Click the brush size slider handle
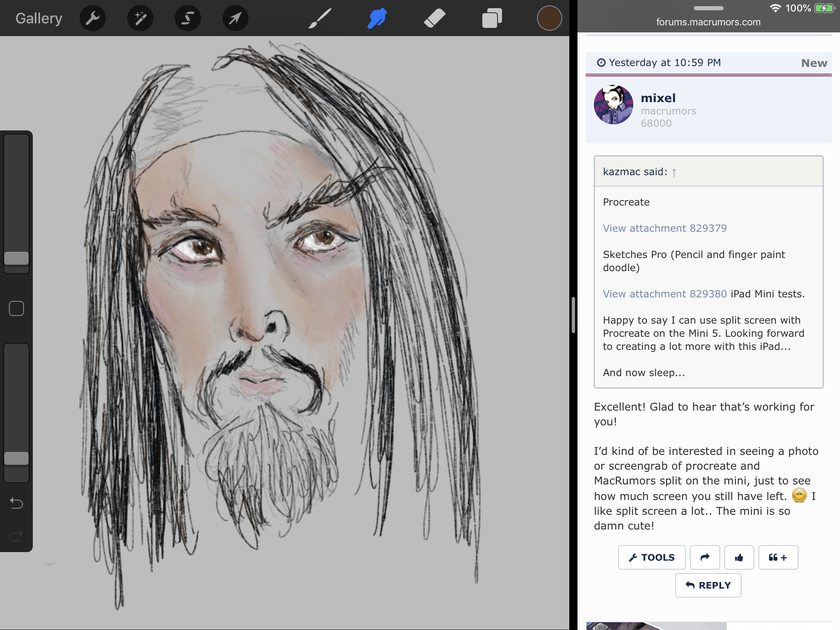The width and height of the screenshot is (840, 630). pyautogui.click(x=16, y=258)
